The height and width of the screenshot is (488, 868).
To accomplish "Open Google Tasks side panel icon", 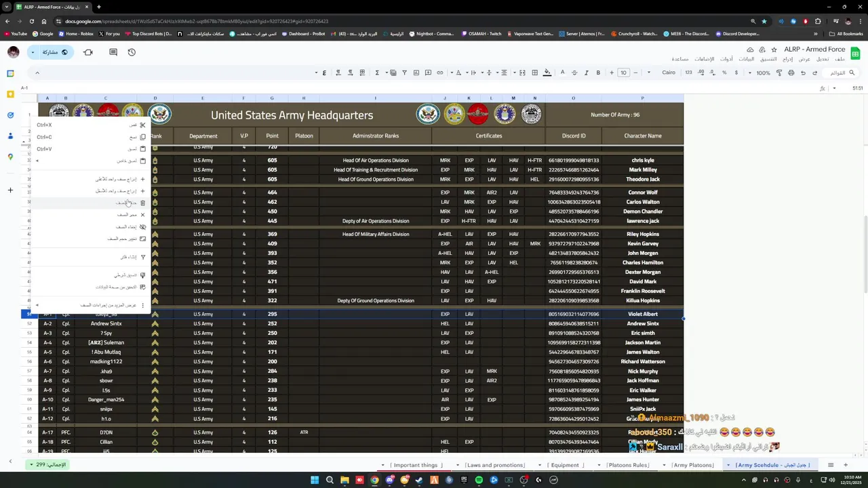I will (10, 115).
